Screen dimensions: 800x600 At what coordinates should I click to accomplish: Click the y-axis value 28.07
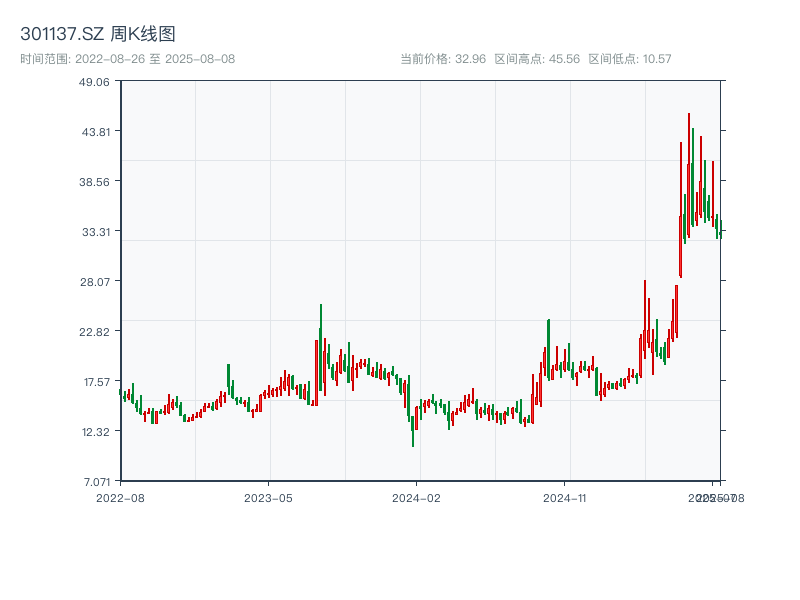(95, 282)
